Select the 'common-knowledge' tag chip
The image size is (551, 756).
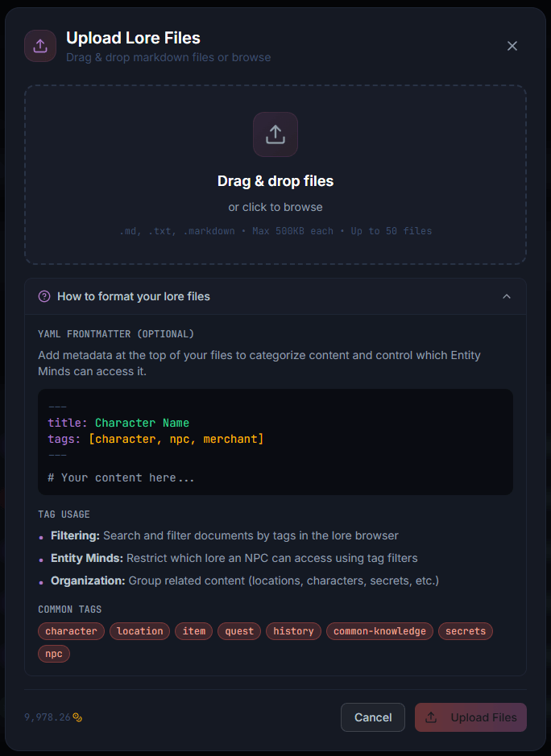click(379, 631)
